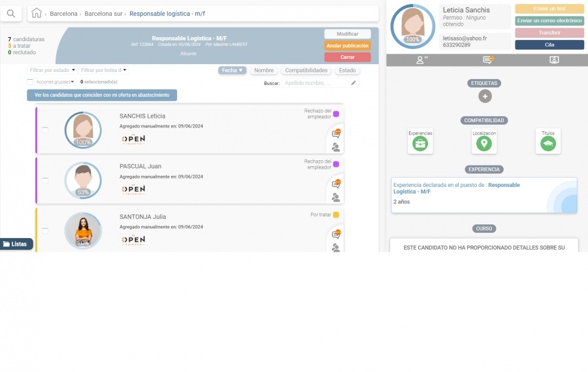588x372 pixels.
Task: Open the Filtrar por bolsa dropdown
Action: point(103,70)
